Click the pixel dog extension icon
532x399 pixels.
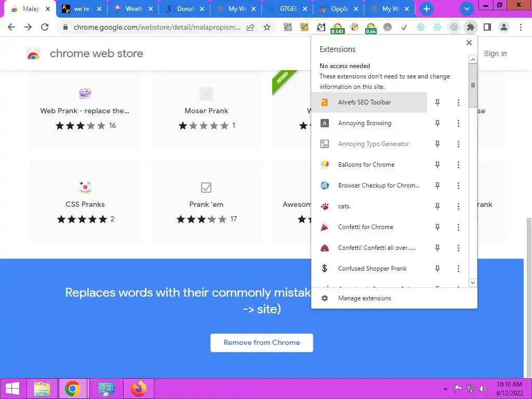(321, 27)
